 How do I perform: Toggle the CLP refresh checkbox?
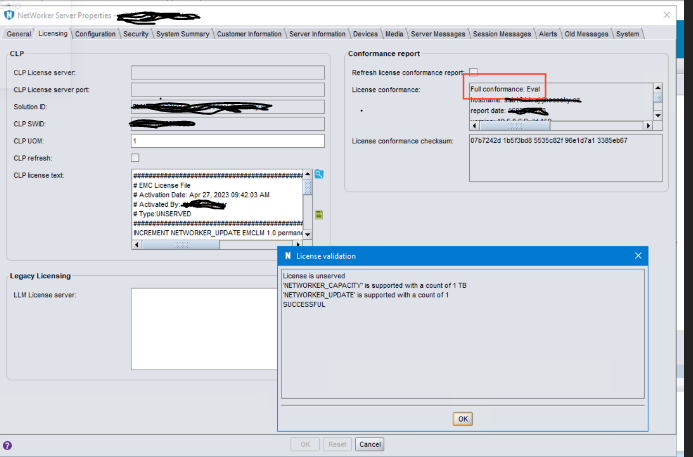point(135,158)
